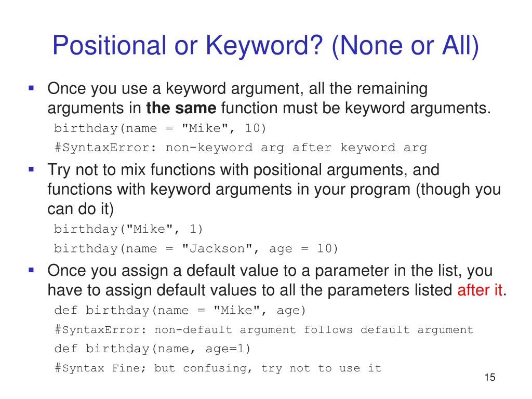
Task: Click the text "can do it)"
Action: [x=81, y=209]
